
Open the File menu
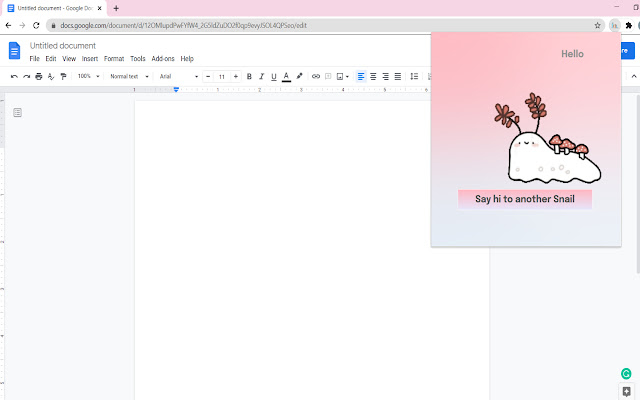pyautogui.click(x=35, y=59)
